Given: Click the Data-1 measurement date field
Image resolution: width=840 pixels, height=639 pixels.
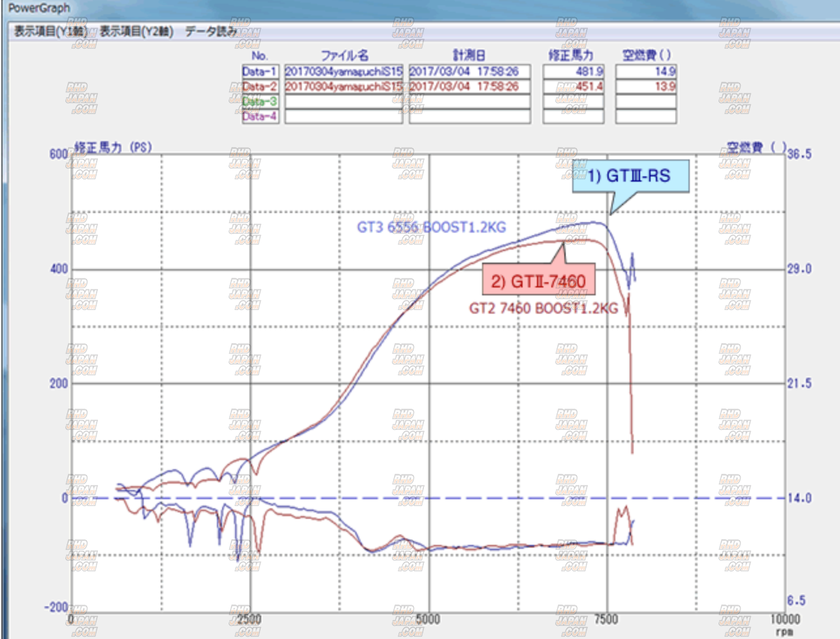Looking at the screenshot, I should [469, 71].
